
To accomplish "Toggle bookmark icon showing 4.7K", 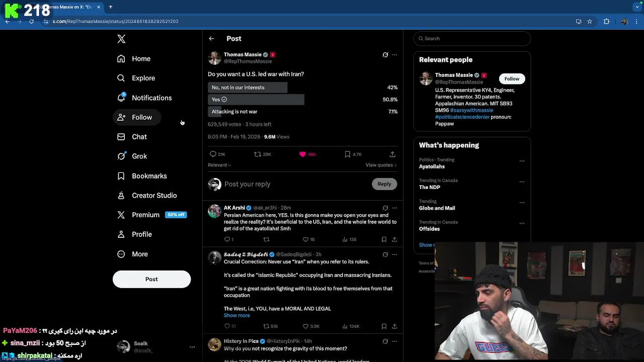I will click(x=347, y=154).
